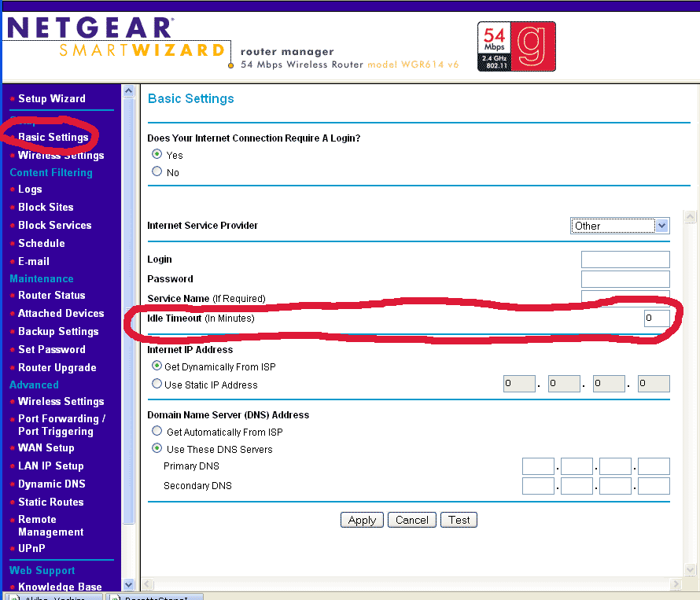The image size is (700, 600).
Task: Click the Apply button
Action: pyautogui.click(x=362, y=520)
